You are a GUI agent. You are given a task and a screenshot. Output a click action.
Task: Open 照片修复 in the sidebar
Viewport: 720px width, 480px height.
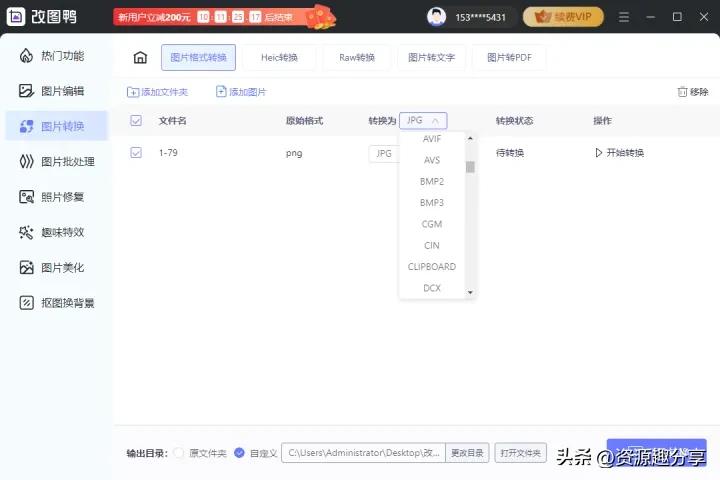(51, 197)
